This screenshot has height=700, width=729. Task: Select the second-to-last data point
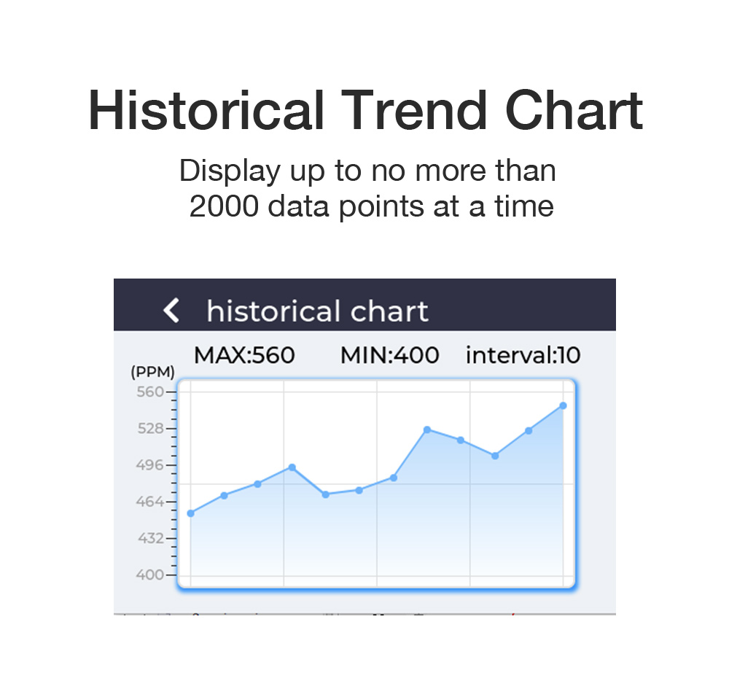(x=529, y=431)
